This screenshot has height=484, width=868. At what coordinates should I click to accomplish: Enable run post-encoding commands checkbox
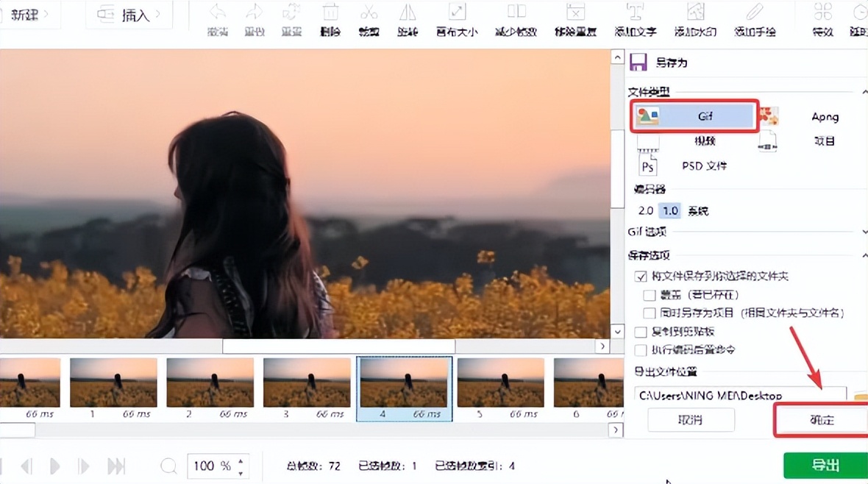coord(641,350)
